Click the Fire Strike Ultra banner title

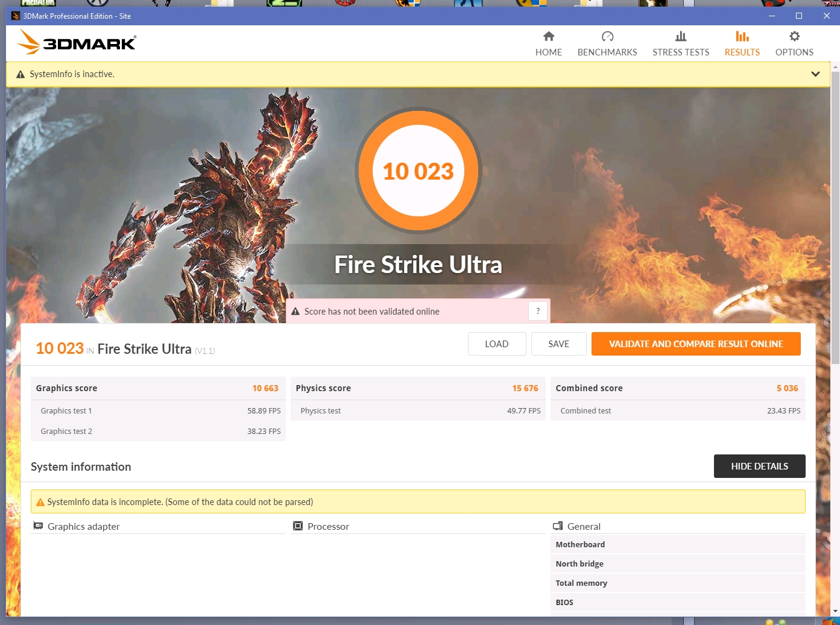[418, 265]
